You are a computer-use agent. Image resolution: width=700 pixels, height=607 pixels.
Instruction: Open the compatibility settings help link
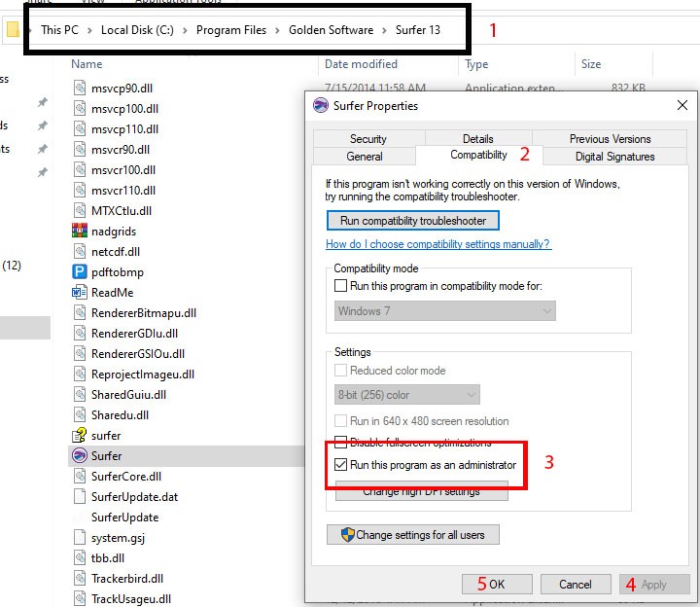click(x=437, y=244)
